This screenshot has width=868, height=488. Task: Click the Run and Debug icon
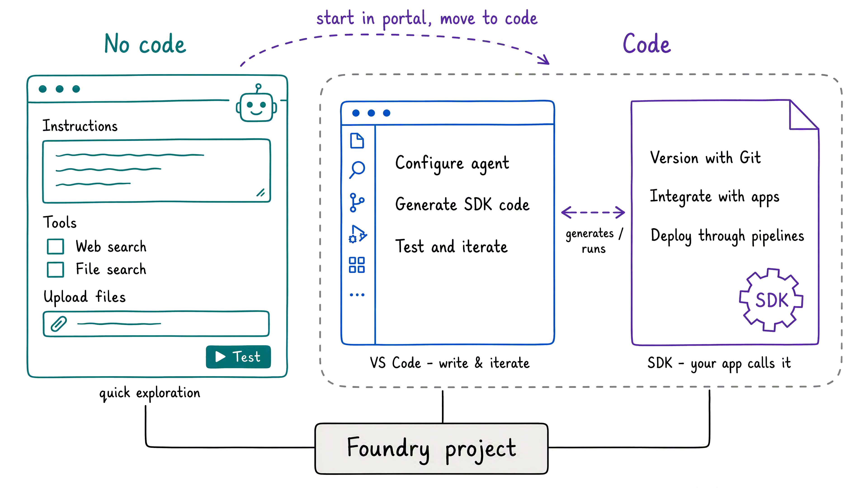pyautogui.click(x=358, y=234)
